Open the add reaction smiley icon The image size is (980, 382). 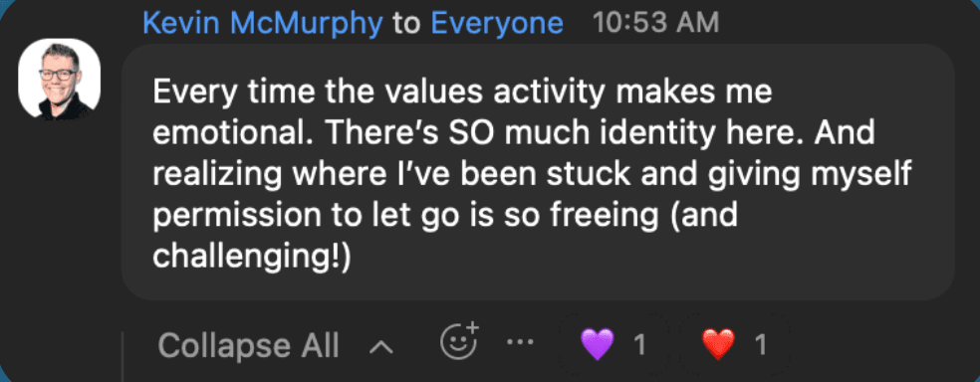(458, 342)
